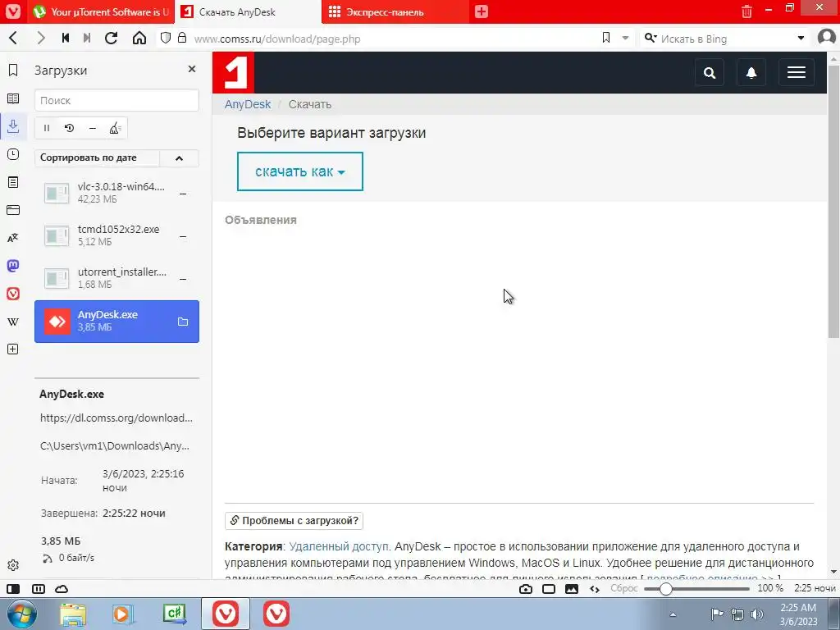The height and width of the screenshot is (630, 840).
Task: Switch to the µTorrent Software tab
Action: (101, 11)
